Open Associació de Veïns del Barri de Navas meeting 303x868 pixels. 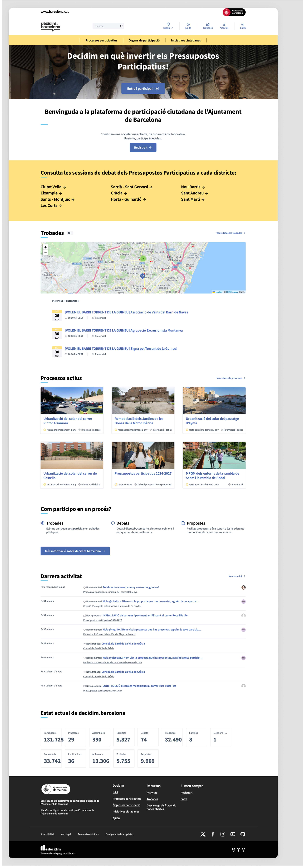(126, 312)
